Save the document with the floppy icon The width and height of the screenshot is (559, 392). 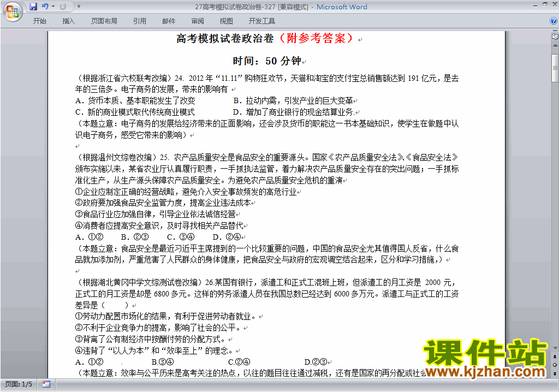pyautogui.click(x=33, y=7)
